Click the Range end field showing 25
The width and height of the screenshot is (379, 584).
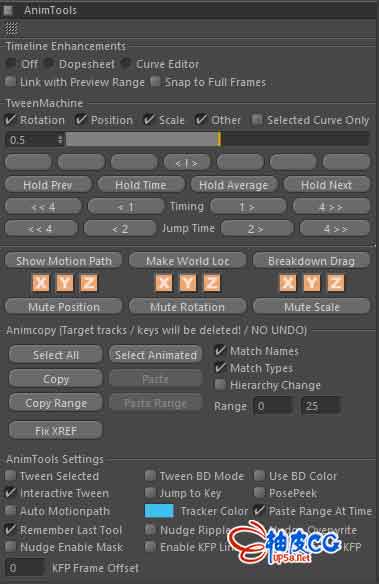[x=321, y=406]
